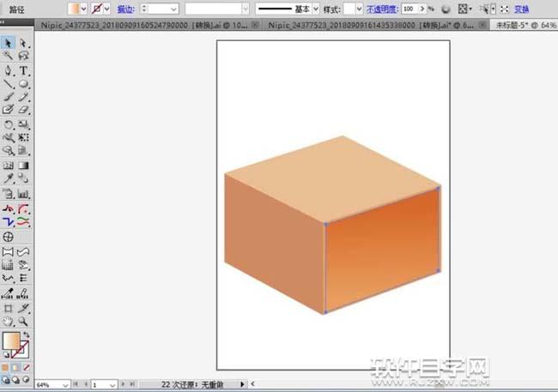
Task: Select the Gradient tool
Action: point(23,165)
